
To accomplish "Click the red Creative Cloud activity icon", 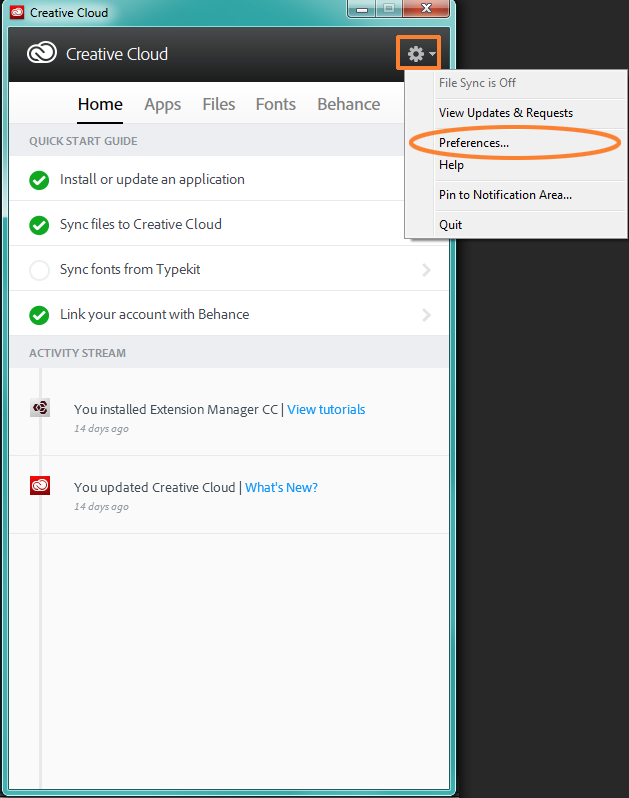I will 40,486.
